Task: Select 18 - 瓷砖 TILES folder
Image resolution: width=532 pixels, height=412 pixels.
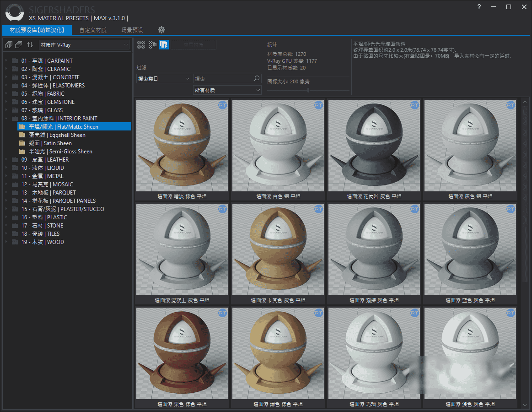Action: click(40, 233)
